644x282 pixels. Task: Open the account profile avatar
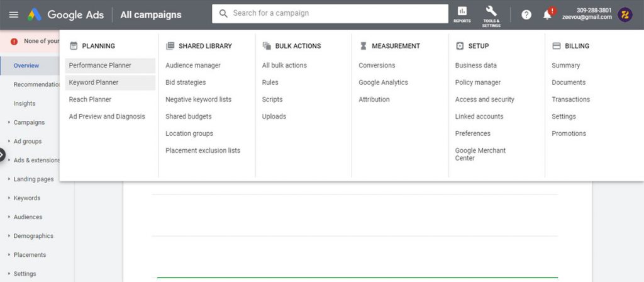tap(625, 15)
